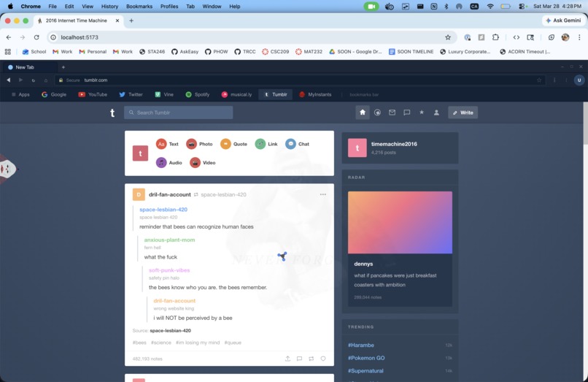588x382 pixels.
Task: Click inner browser home icon
Action: [46, 80]
